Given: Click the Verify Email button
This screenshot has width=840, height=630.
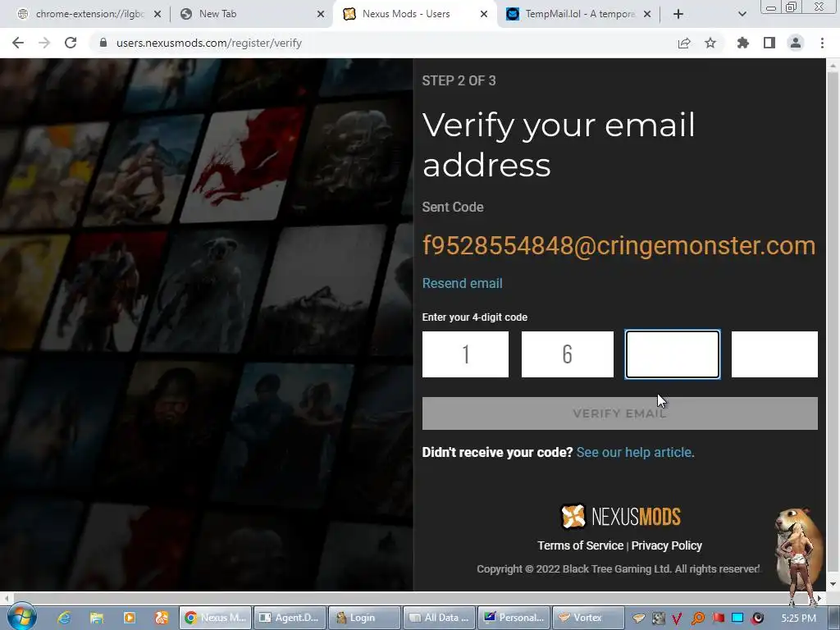Looking at the screenshot, I should 620,413.
